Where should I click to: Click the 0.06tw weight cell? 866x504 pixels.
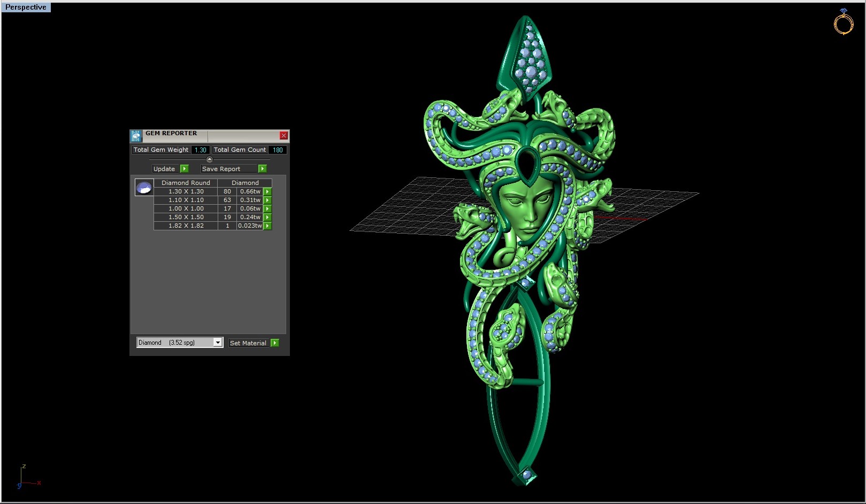(250, 208)
